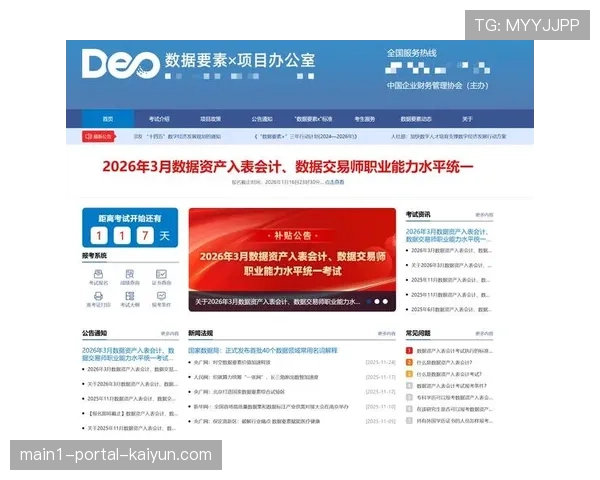The image size is (600, 480).
Task: Open the "数据要素×"三年行动计划 ticker notice
Action: click(x=306, y=136)
